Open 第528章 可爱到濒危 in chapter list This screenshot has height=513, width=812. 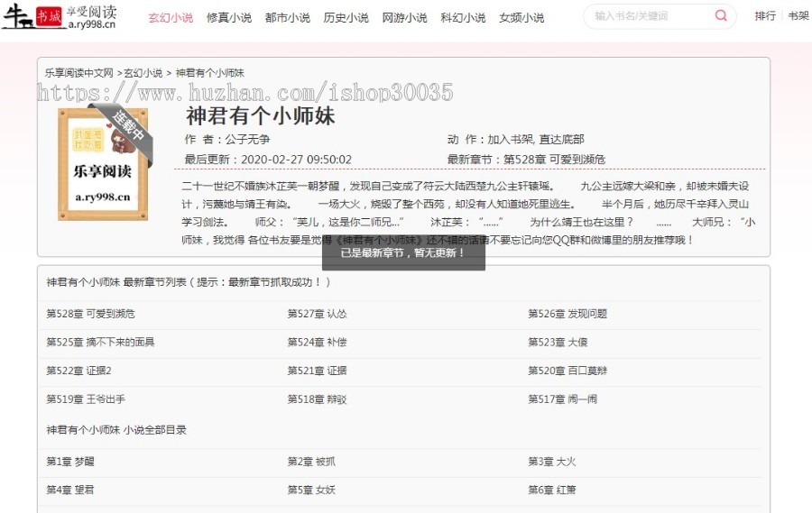[90, 314]
